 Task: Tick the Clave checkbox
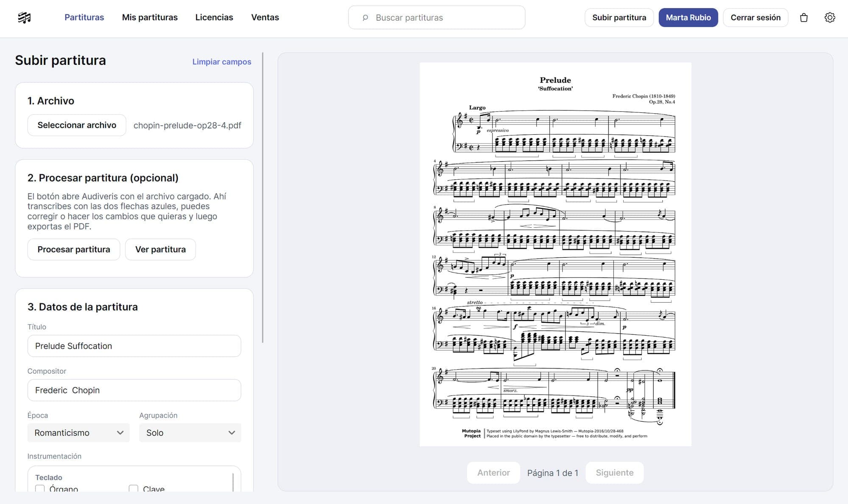134,489
